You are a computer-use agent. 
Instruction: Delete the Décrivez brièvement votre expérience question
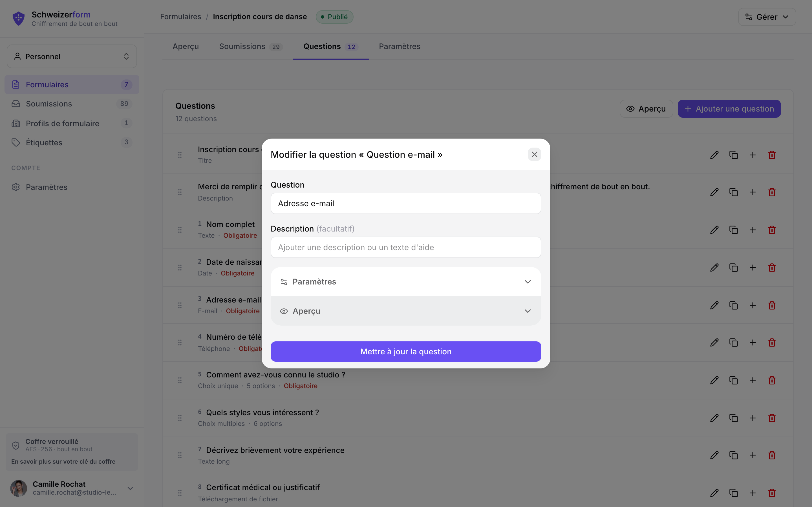click(772, 455)
